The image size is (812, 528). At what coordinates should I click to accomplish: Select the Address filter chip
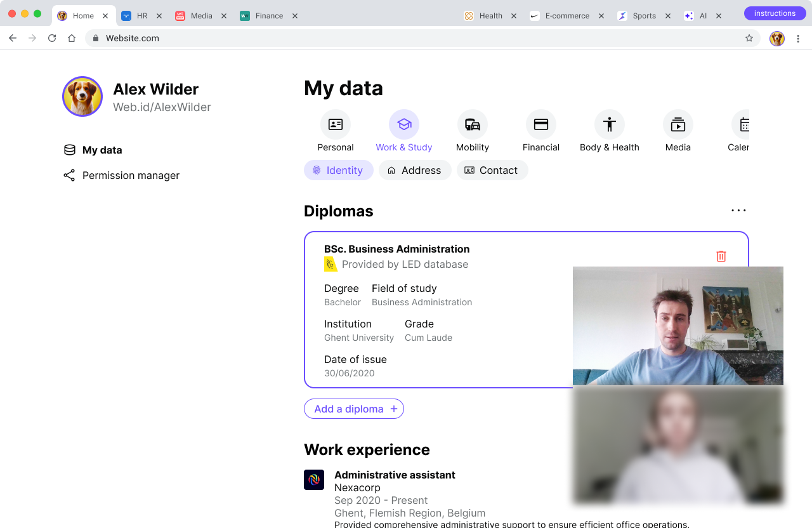click(415, 170)
